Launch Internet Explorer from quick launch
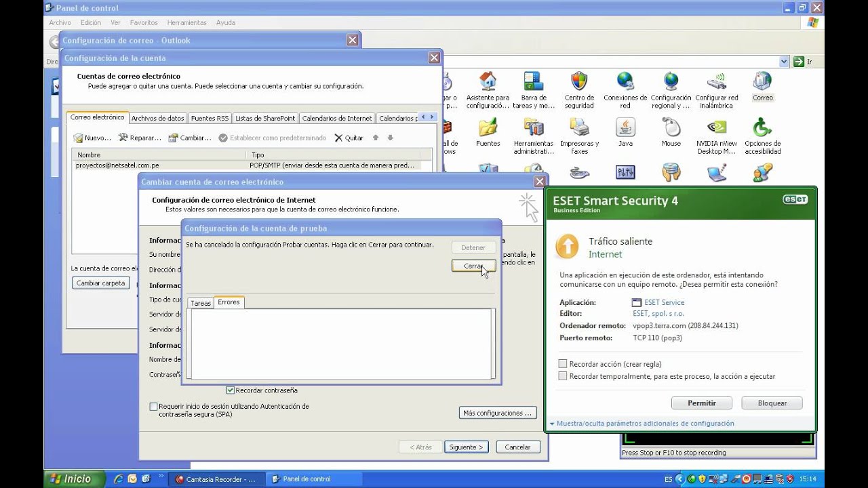 (x=119, y=479)
